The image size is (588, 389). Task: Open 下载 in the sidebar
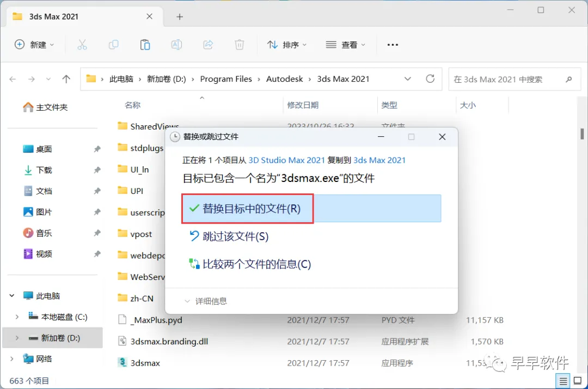point(38,170)
